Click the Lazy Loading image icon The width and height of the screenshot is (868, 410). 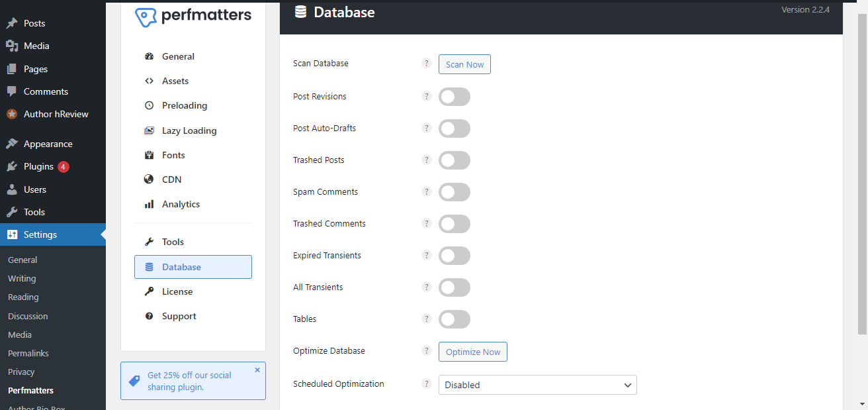click(149, 131)
